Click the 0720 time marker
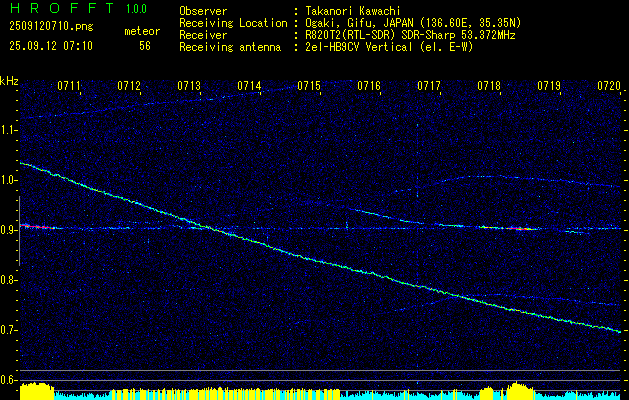 [609, 86]
